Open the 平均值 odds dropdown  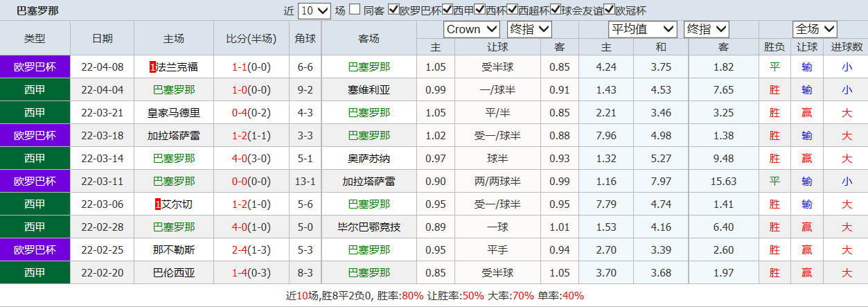click(x=642, y=29)
